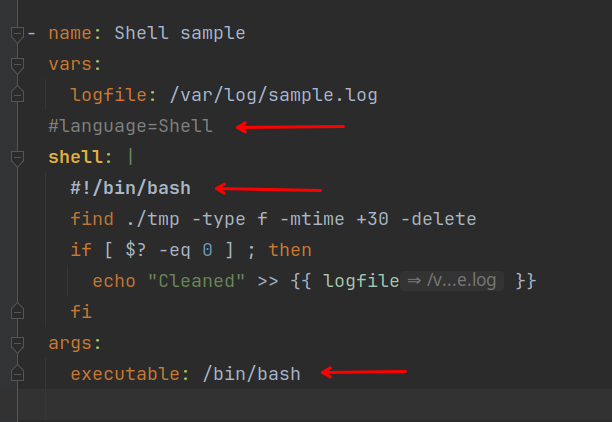The width and height of the screenshot is (612, 422).
Task: Click the pipe block scalar indicator after 'shell:'
Action: click(x=131, y=157)
